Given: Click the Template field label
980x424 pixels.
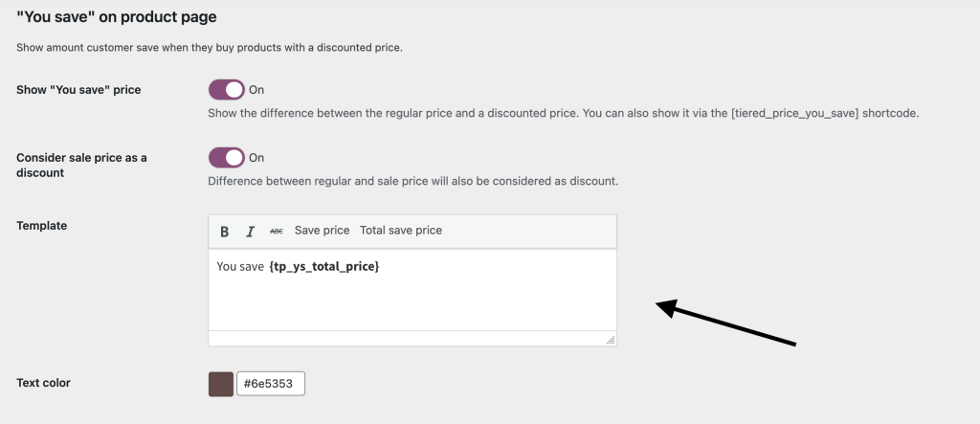Looking at the screenshot, I should click(42, 226).
